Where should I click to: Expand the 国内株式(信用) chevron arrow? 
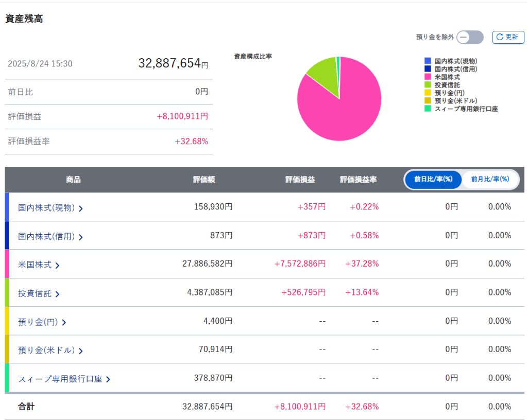(81, 237)
